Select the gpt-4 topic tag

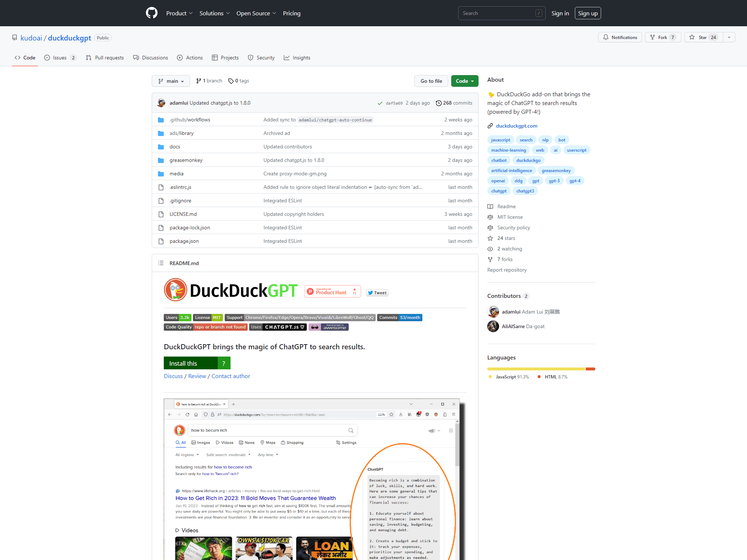tap(574, 181)
